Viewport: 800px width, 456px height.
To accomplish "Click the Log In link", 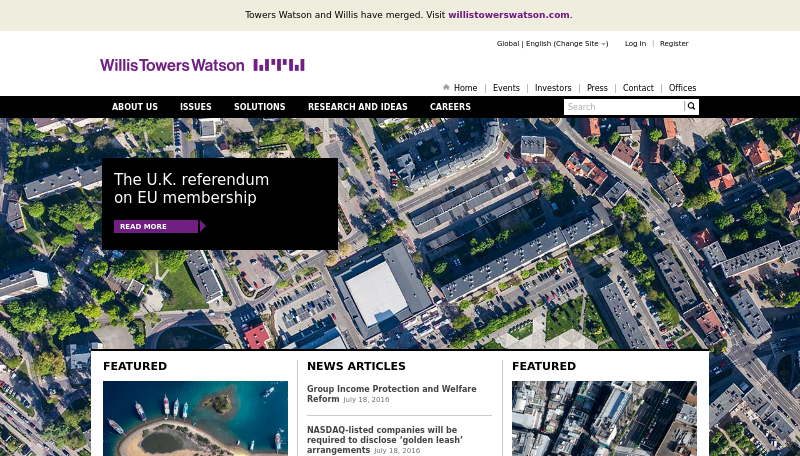I will pos(635,43).
